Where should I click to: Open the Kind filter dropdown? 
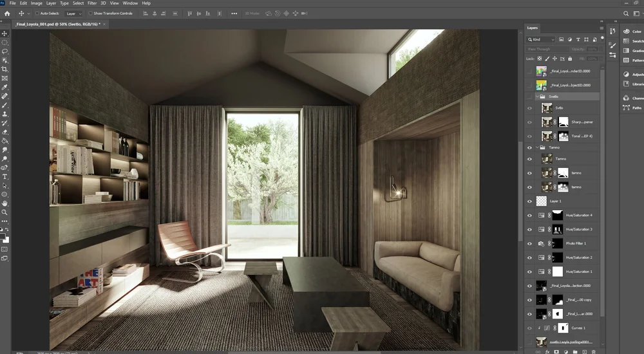[x=542, y=39]
